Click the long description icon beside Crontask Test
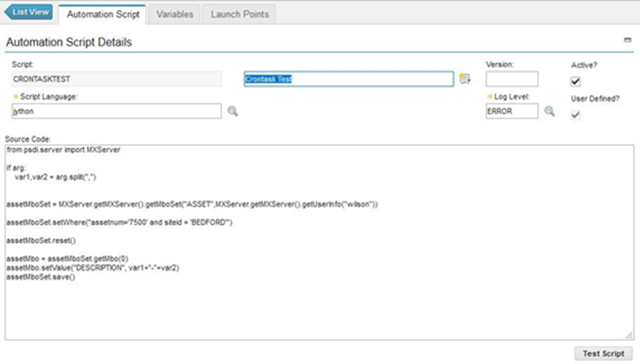Image resolution: width=640 pixels, height=364 pixels. pos(464,79)
